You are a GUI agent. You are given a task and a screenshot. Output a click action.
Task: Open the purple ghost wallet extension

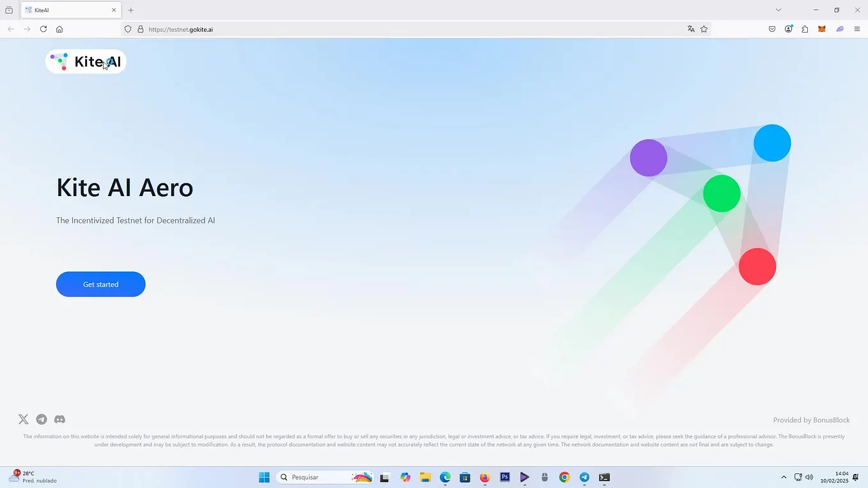point(840,29)
